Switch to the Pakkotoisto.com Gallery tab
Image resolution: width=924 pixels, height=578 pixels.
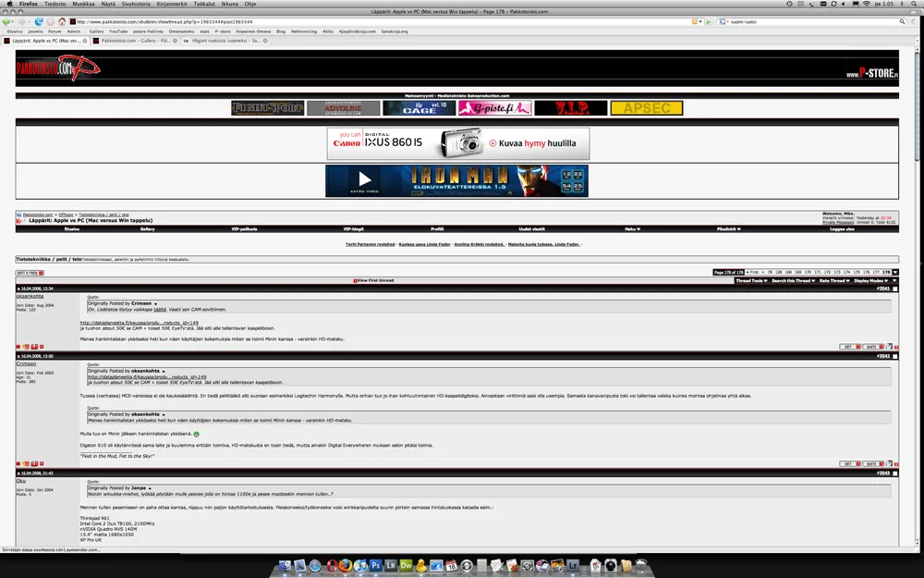133,41
